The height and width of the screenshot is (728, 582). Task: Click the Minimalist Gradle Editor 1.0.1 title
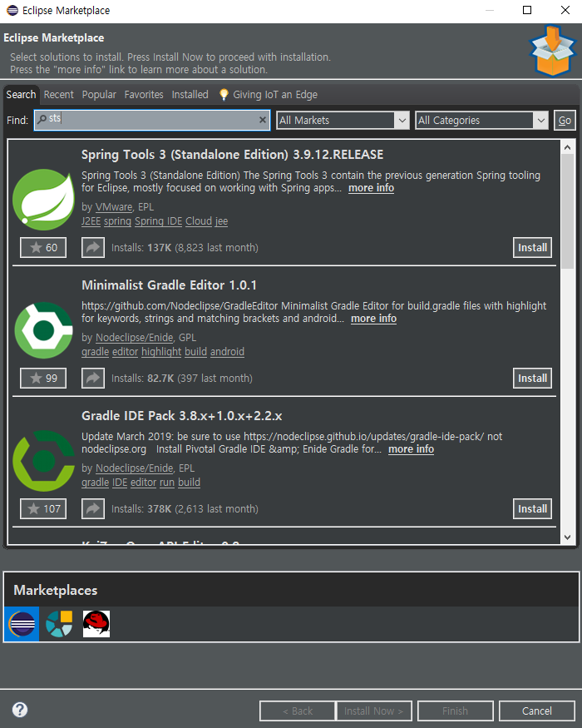coord(169,285)
